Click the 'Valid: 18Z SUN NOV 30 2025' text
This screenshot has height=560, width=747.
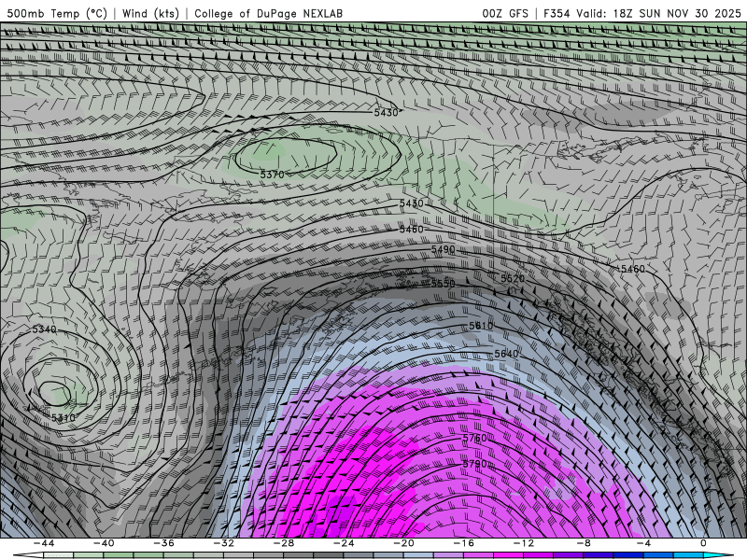(x=658, y=13)
